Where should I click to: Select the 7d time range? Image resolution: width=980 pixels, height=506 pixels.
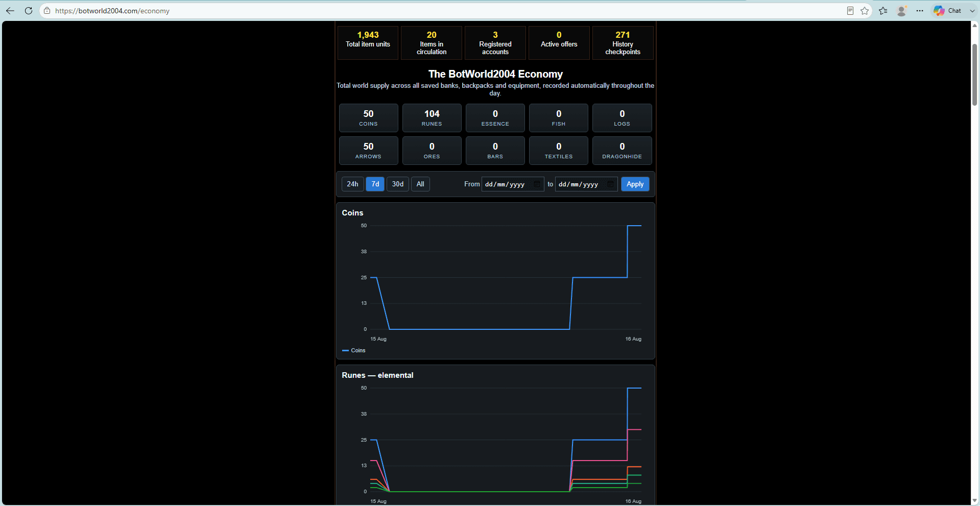click(375, 184)
